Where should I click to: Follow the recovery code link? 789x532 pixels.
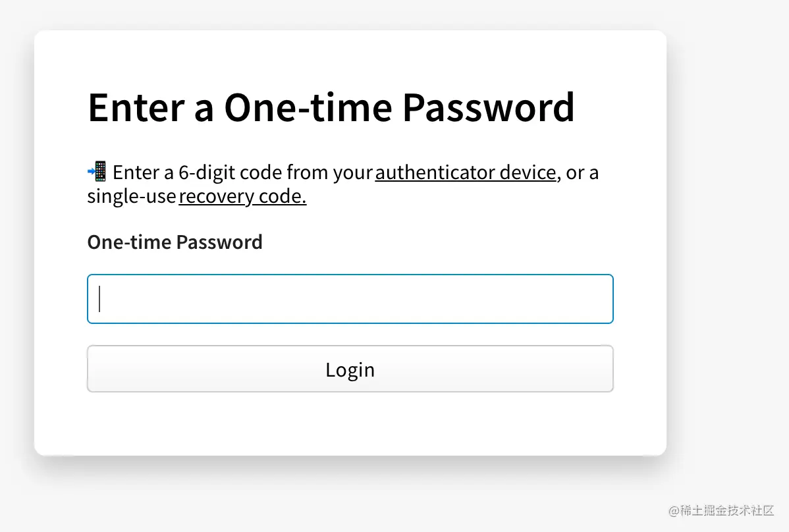(x=242, y=196)
